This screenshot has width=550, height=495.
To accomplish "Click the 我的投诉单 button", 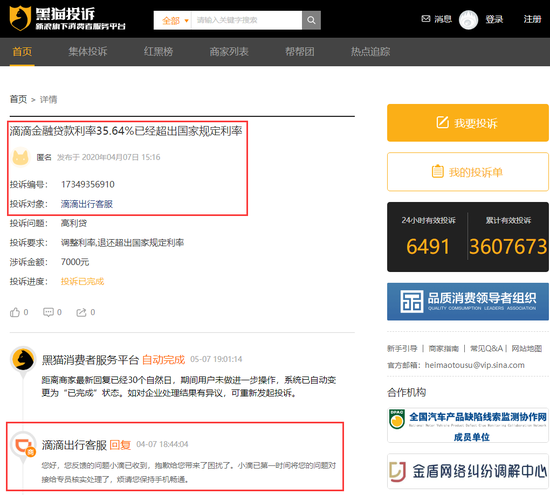I will (x=468, y=172).
